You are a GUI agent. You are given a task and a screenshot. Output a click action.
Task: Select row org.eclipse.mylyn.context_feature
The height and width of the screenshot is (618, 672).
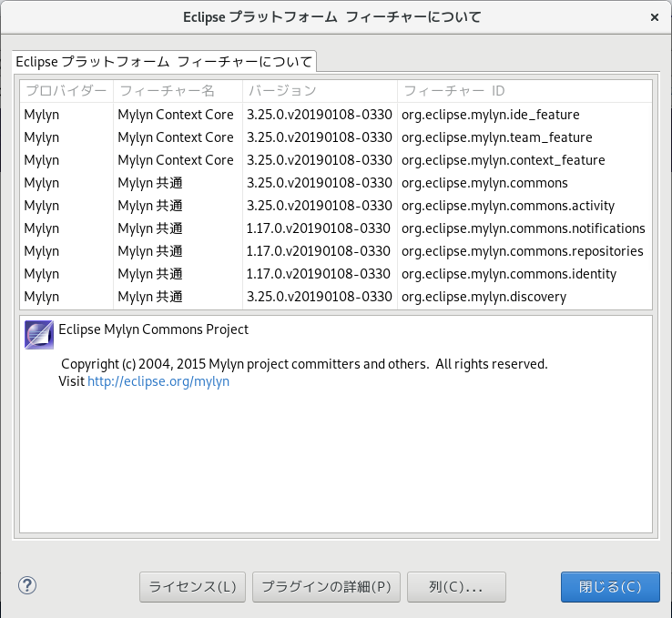503,160
